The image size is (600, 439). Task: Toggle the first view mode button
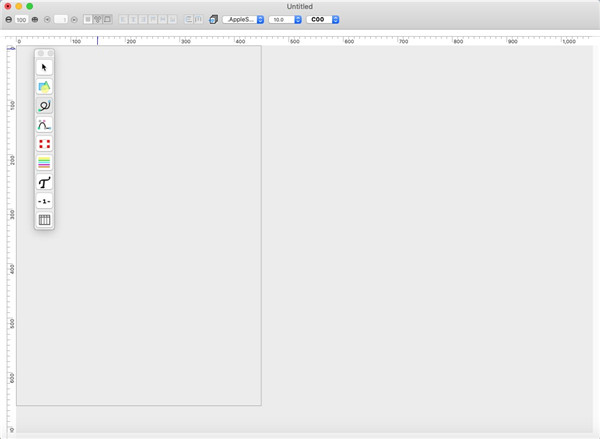[88, 19]
